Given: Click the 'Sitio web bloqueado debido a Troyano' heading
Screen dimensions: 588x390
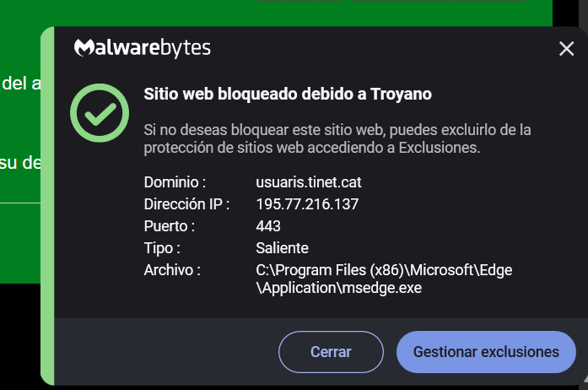Looking at the screenshot, I should click(x=288, y=95).
